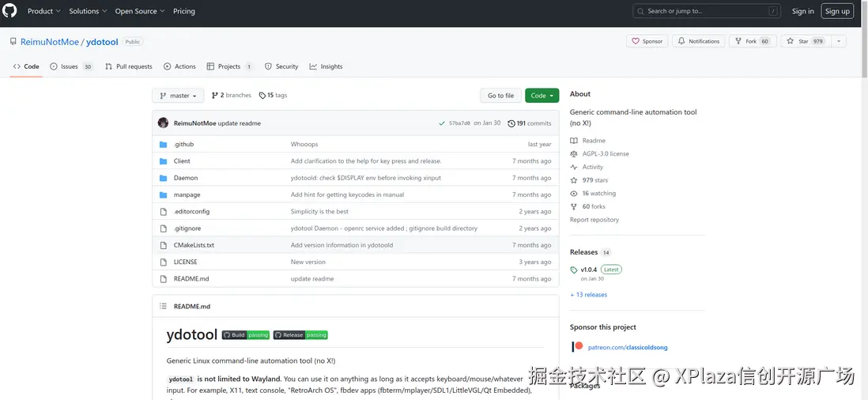The height and width of the screenshot is (400, 868).
Task: Click the Daemon folder icon
Action: tap(164, 178)
